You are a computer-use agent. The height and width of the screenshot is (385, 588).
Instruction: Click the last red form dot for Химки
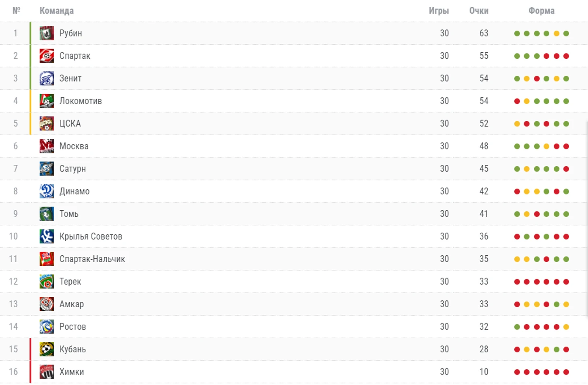566,372
